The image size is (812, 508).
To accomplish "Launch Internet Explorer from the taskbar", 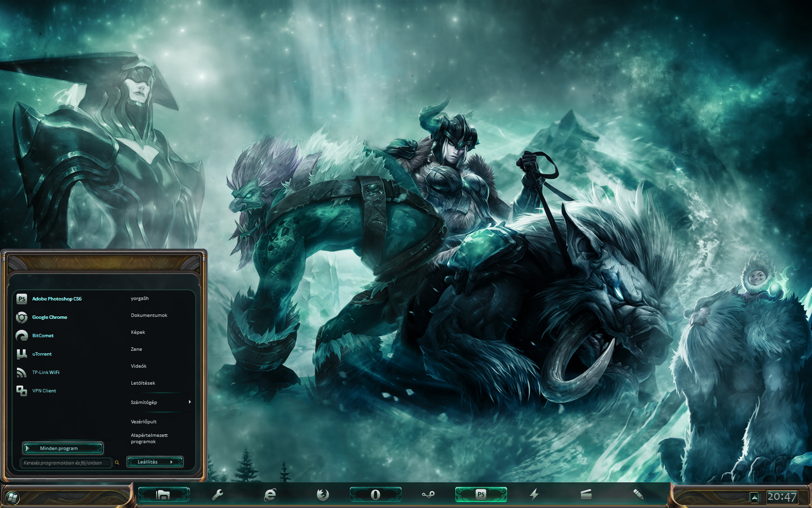I will tap(270, 494).
